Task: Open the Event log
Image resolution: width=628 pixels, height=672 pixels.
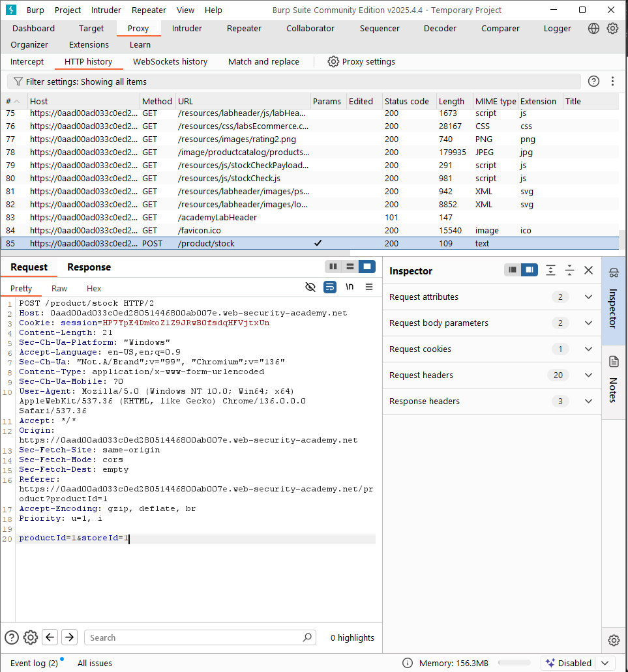Action: point(35,663)
